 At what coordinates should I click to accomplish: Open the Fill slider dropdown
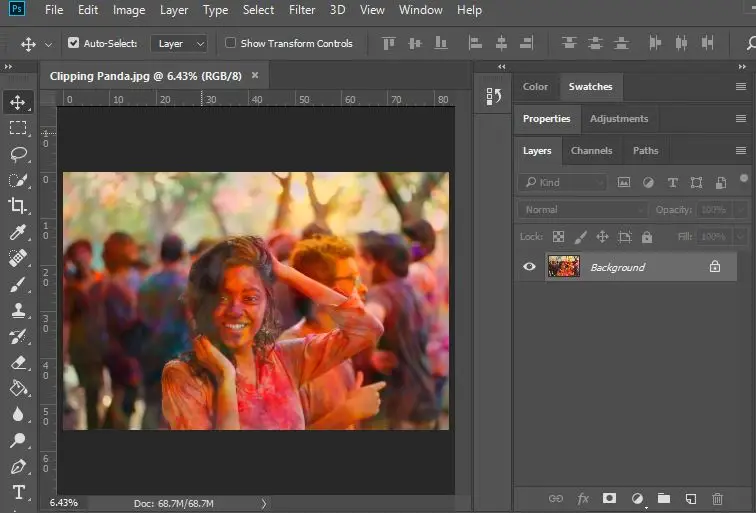(740, 237)
